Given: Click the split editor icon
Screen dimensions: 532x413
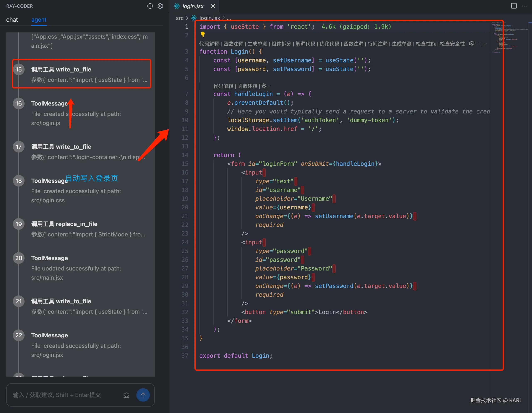Looking at the screenshot, I should click(513, 6).
